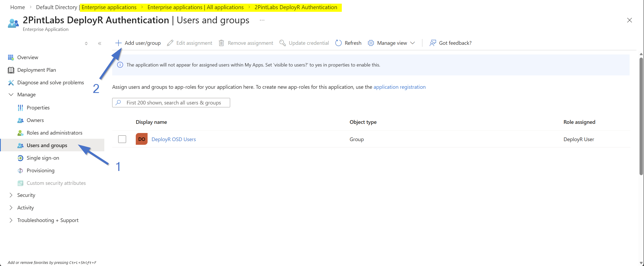Click Diagnose and solve problems wrench icon
The width and height of the screenshot is (644, 266).
[x=11, y=82]
